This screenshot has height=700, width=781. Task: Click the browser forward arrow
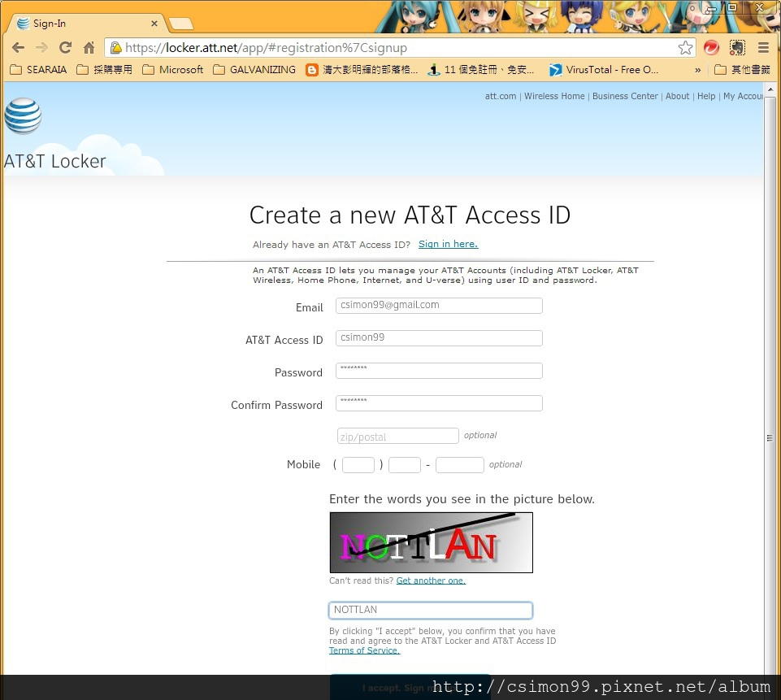tap(41, 48)
